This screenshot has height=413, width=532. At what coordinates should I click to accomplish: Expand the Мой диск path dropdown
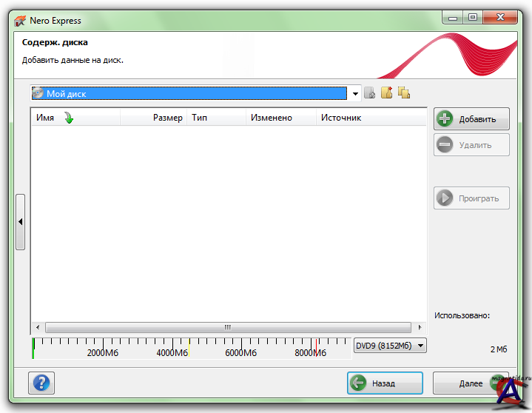355,93
